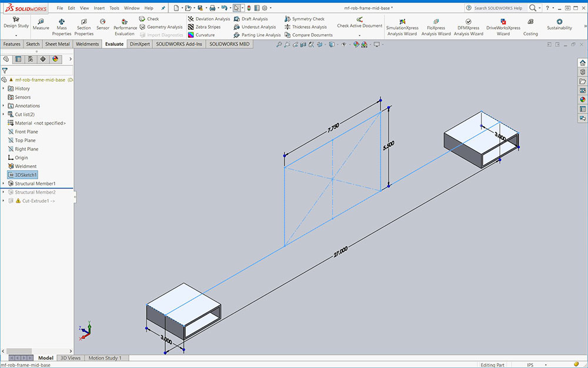Open the ConfigurationManager tab icon
Image resolution: width=588 pixels, height=368 pixels.
click(x=31, y=59)
